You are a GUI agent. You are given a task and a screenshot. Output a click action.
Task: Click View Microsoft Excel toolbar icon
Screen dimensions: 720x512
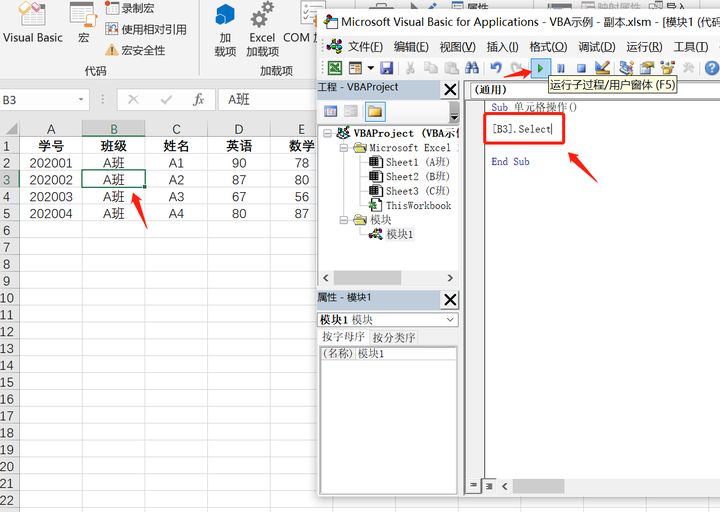pyautogui.click(x=335, y=68)
